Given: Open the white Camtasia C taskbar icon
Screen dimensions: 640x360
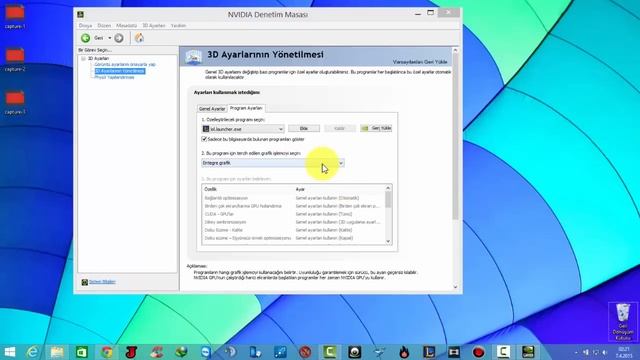Looking at the screenshot, I should tap(503, 352).
